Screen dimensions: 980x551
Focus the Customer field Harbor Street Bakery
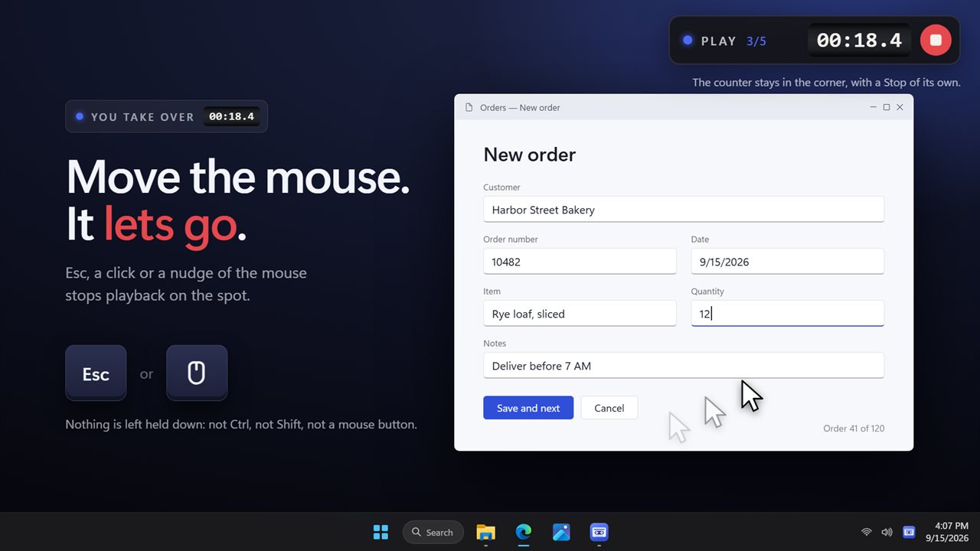[x=684, y=210]
